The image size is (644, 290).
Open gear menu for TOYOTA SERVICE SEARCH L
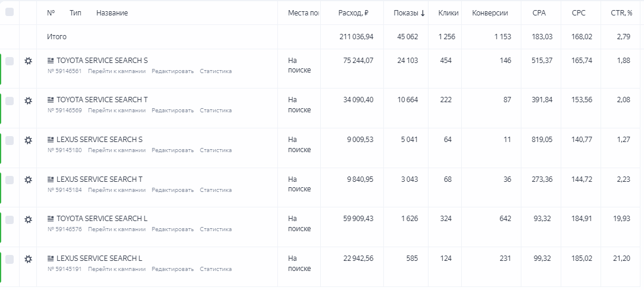pyautogui.click(x=28, y=219)
